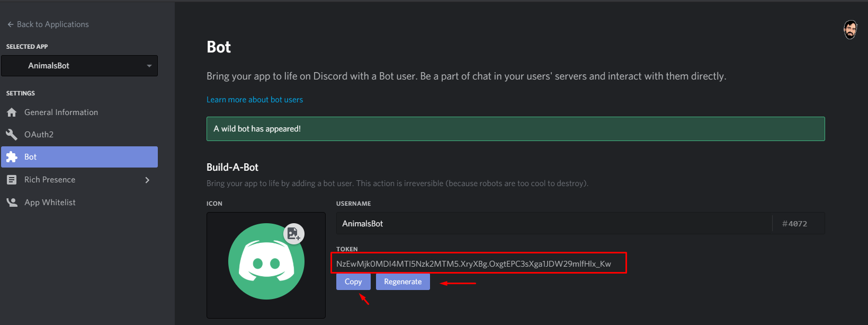Screen dimensions: 868x325
Task: Go back to Applications
Action: [48, 24]
